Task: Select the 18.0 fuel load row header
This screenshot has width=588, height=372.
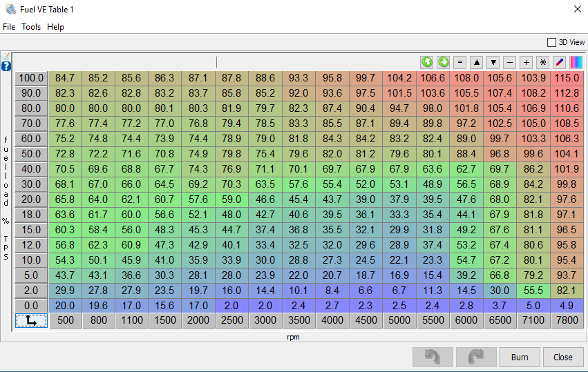Action: click(32, 215)
